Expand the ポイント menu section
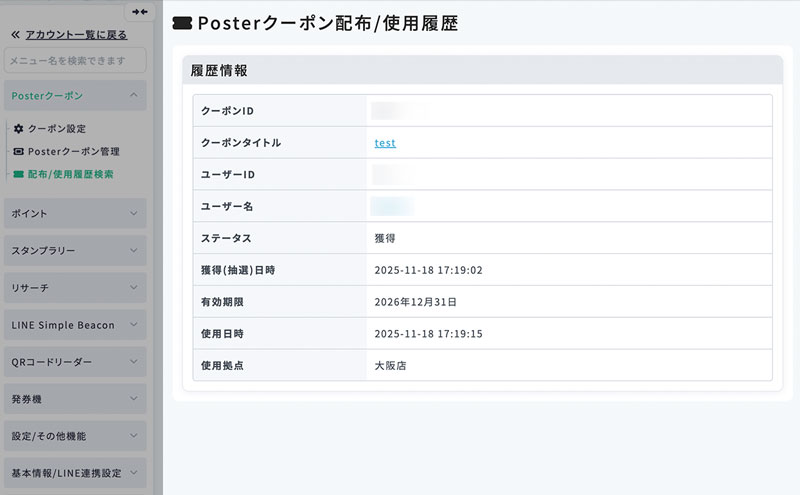 point(76,214)
